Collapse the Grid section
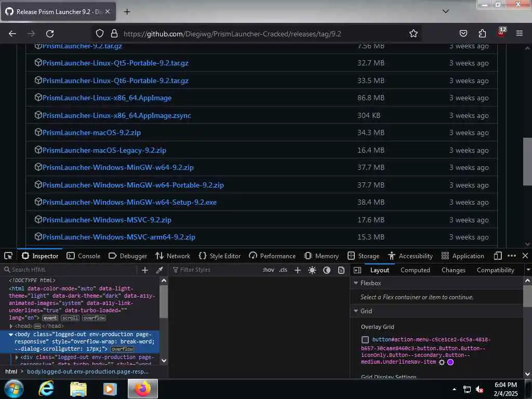 point(356,311)
